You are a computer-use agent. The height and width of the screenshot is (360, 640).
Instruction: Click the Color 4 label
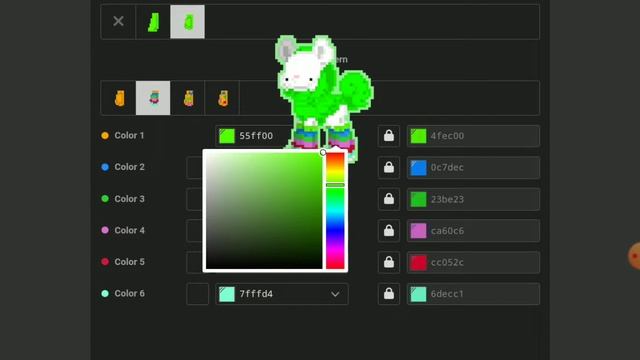[x=129, y=230]
